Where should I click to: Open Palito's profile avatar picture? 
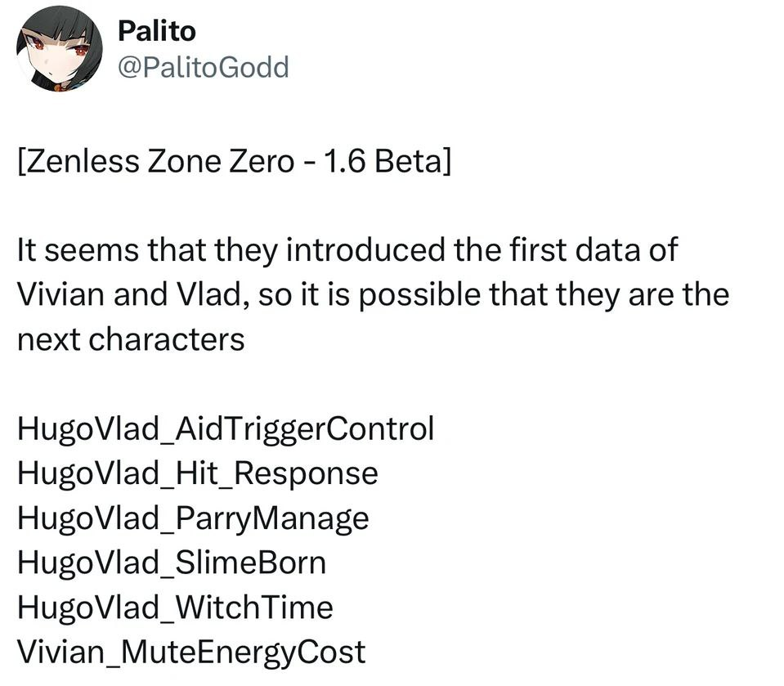click(x=60, y=48)
